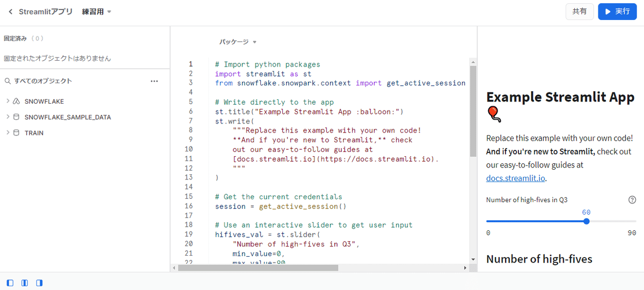Screen dimensions: 644x290
Task: Click the すべてのオブジェクト search field
Action: point(43,81)
